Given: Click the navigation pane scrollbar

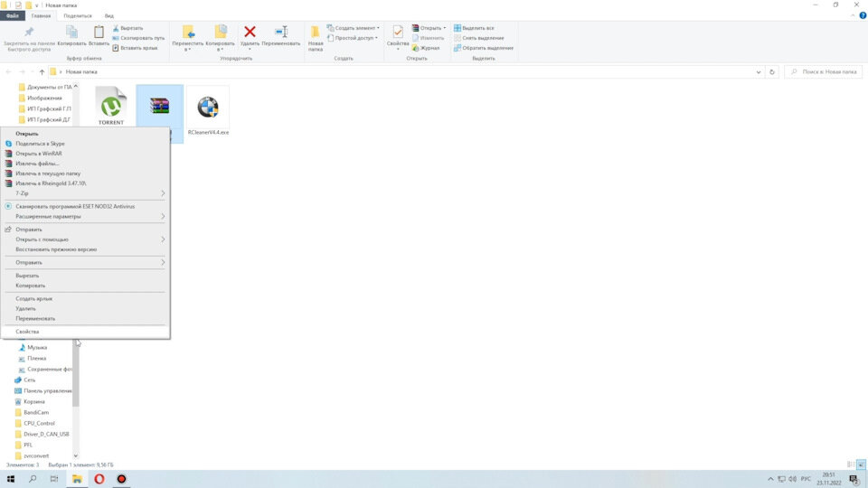Looking at the screenshot, I should pos(76,373).
